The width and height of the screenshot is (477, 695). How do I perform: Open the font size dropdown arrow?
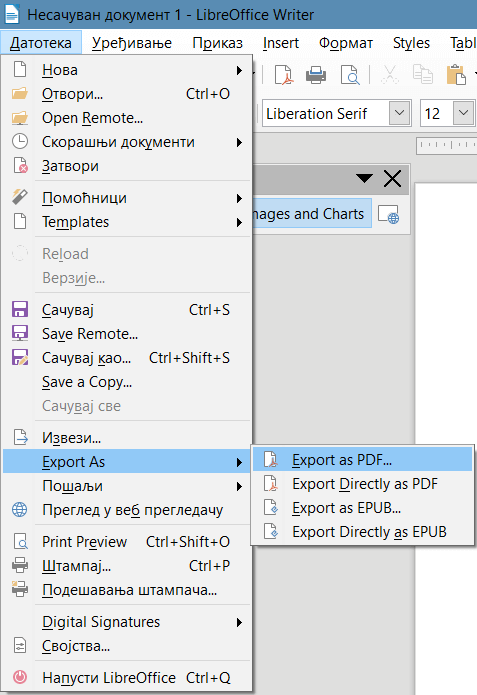(463, 113)
